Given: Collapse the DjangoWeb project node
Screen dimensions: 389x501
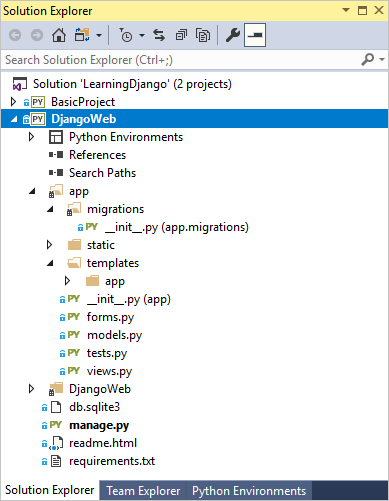Looking at the screenshot, I should point(14,119).
